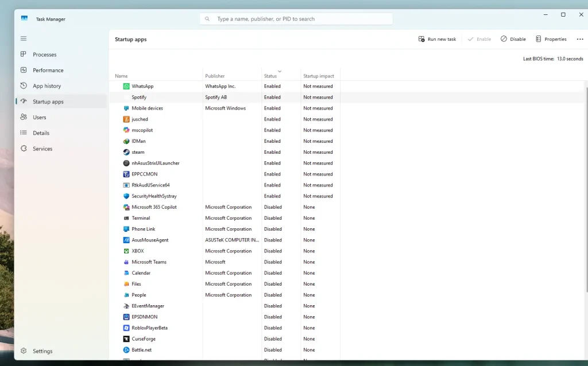Click the ASUSTeK COMPUTER IN... publisher cell

coord(232,240)
